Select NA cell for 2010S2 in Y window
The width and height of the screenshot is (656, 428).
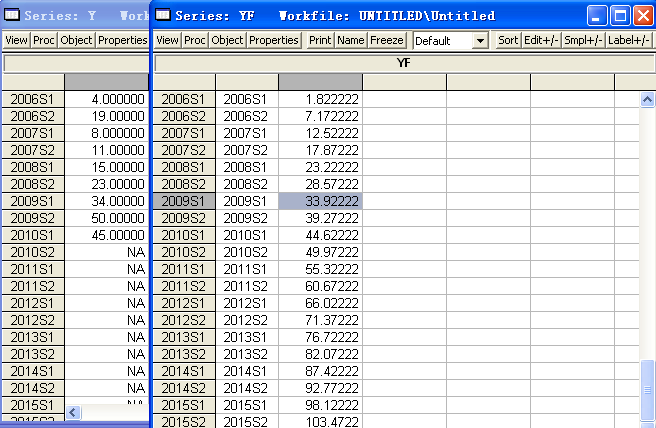[107, 252]
